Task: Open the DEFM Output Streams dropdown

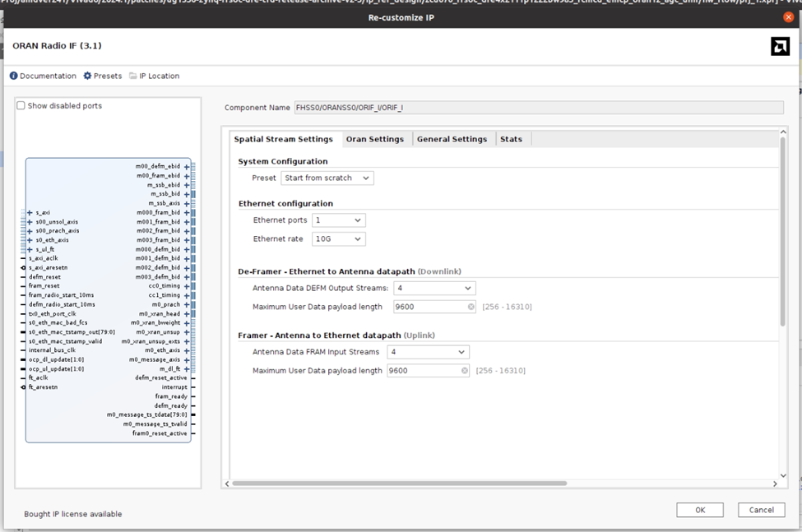Action: 435,289
